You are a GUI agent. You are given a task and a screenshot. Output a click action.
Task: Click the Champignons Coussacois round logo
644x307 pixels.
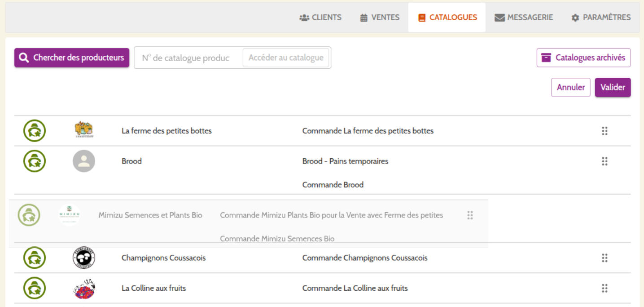(x=84, y=258)
